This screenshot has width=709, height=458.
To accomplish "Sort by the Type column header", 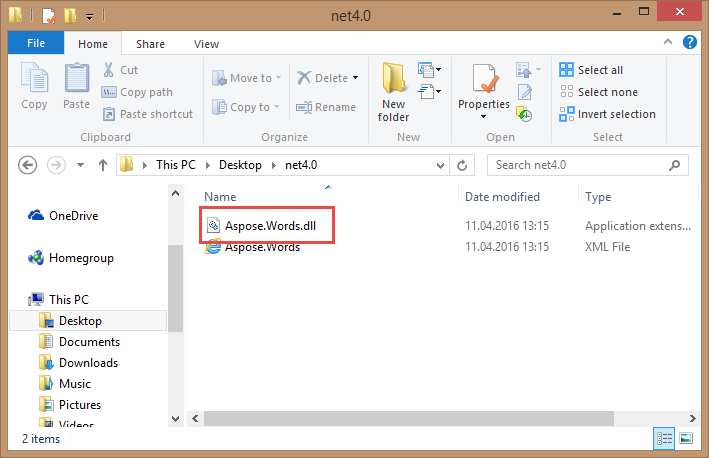I will pyautogui.click(x=598, y=197).
